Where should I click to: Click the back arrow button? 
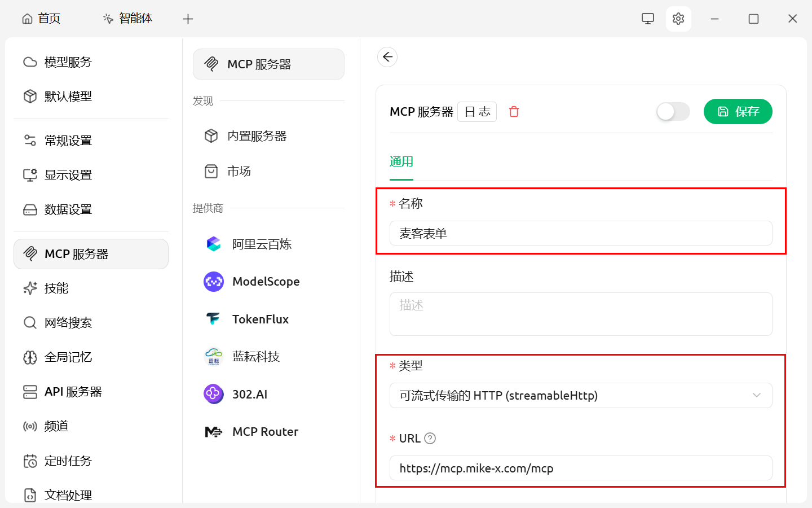point(387,57)
